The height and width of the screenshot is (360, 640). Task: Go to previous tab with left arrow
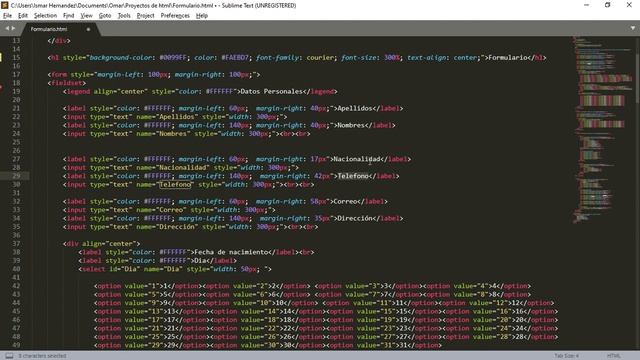7,28
